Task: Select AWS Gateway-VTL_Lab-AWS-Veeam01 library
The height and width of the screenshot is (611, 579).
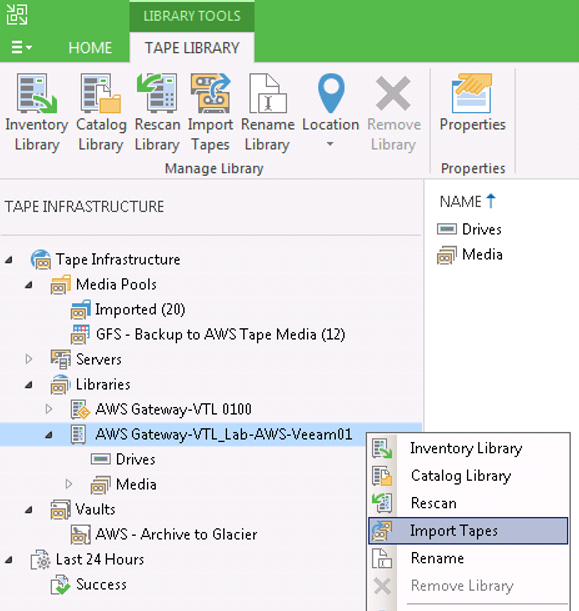Action: [224, 434]
